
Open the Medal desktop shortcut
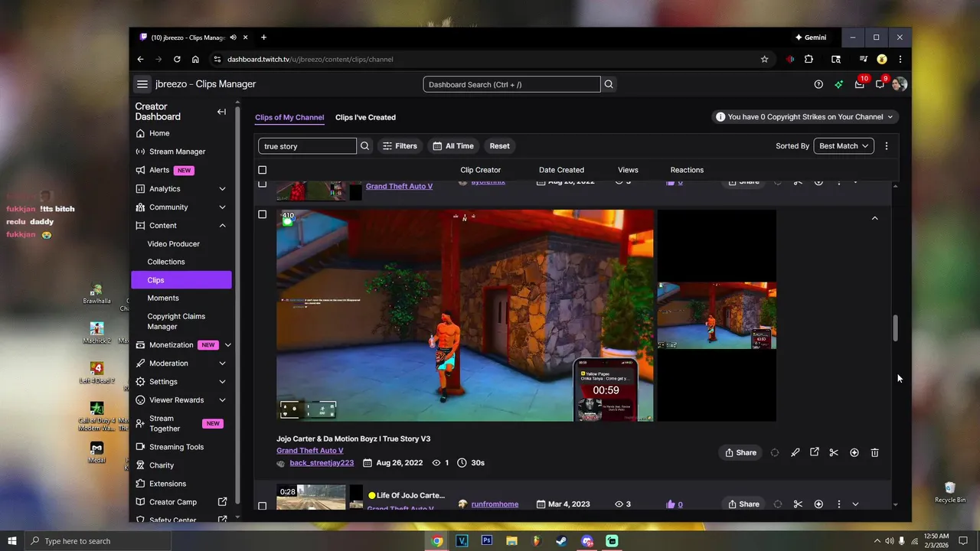tap(96, 452)
